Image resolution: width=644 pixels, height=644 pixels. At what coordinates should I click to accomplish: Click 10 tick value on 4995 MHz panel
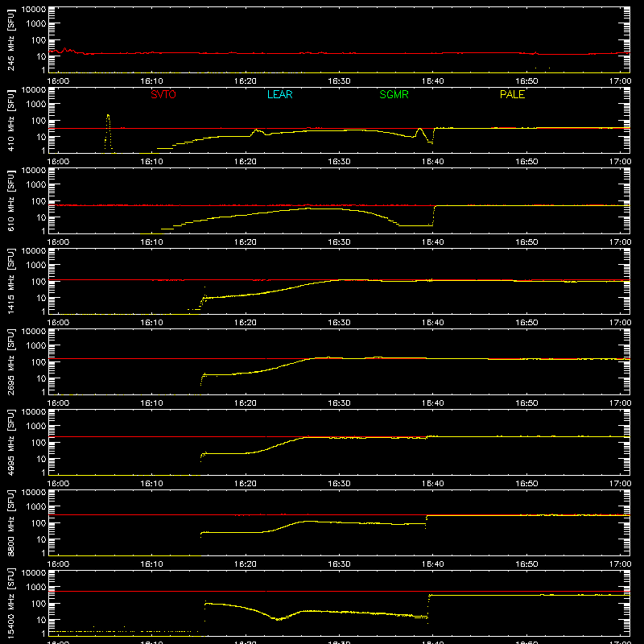coord(41,459)
